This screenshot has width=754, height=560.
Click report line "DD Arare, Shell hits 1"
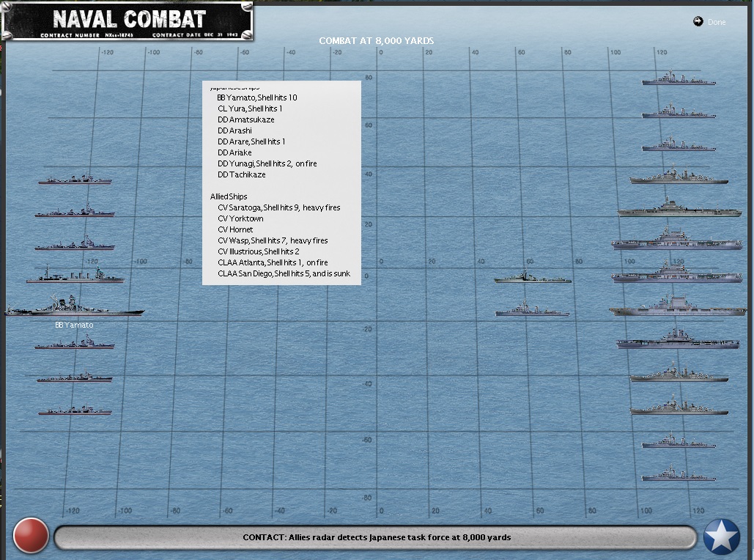(251, 142)
